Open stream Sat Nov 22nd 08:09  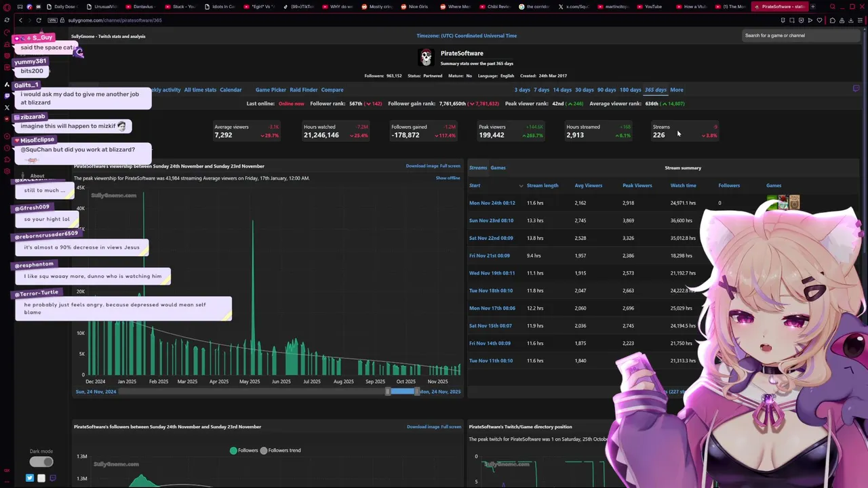[x=491, y=238]
